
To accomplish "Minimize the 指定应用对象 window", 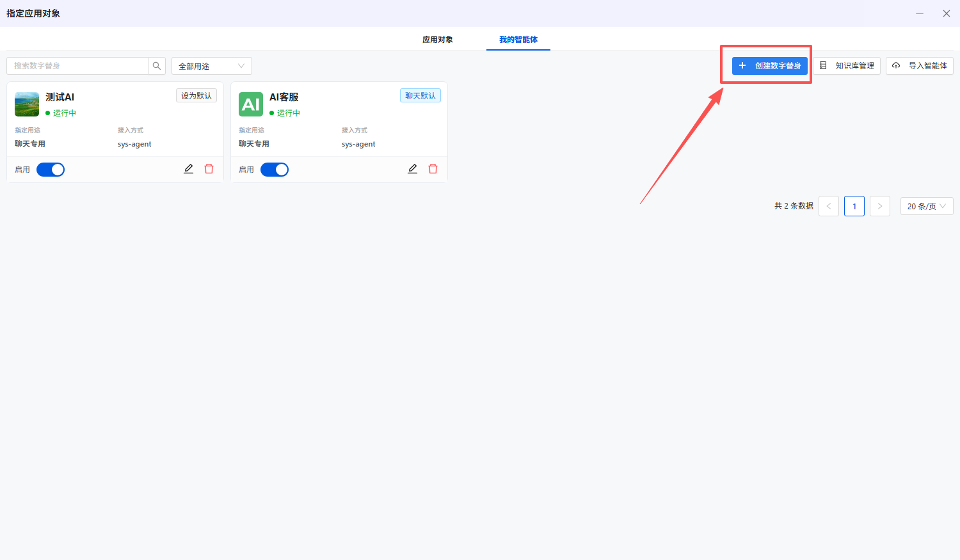I will [920, 13].
